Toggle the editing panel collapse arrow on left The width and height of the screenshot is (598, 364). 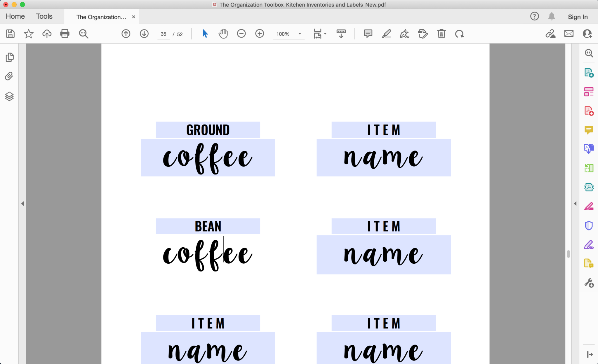22,203
